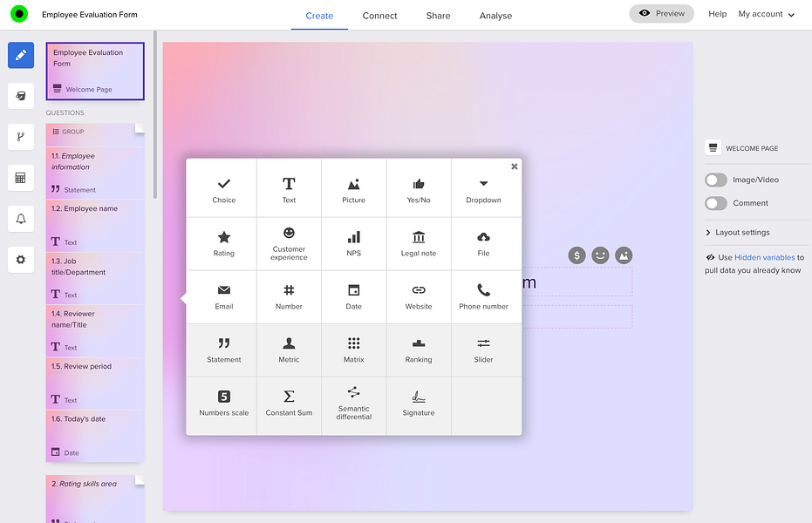Select the Number hash type
The width and height of the screenshot is (812, 523).
coord(289,297)
